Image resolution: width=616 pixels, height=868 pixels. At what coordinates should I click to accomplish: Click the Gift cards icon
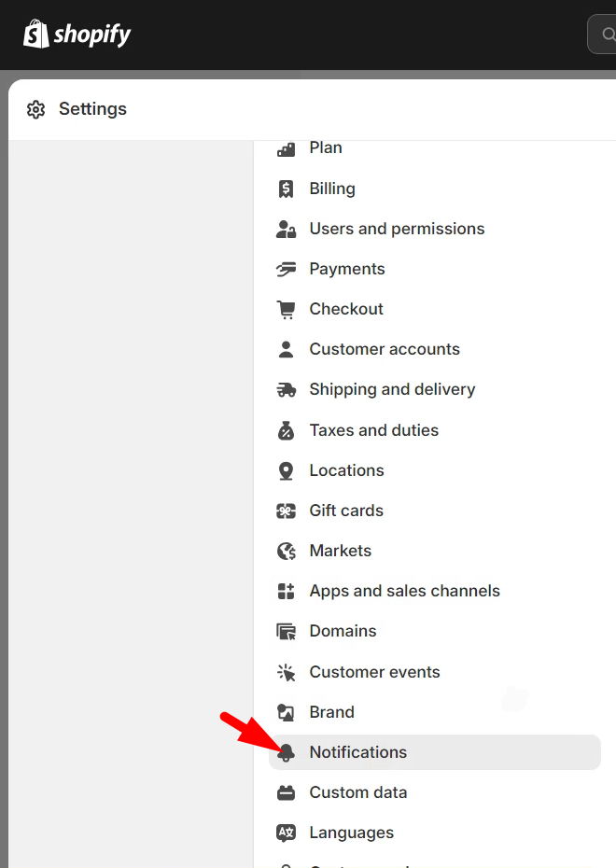(x=287, y=511)
